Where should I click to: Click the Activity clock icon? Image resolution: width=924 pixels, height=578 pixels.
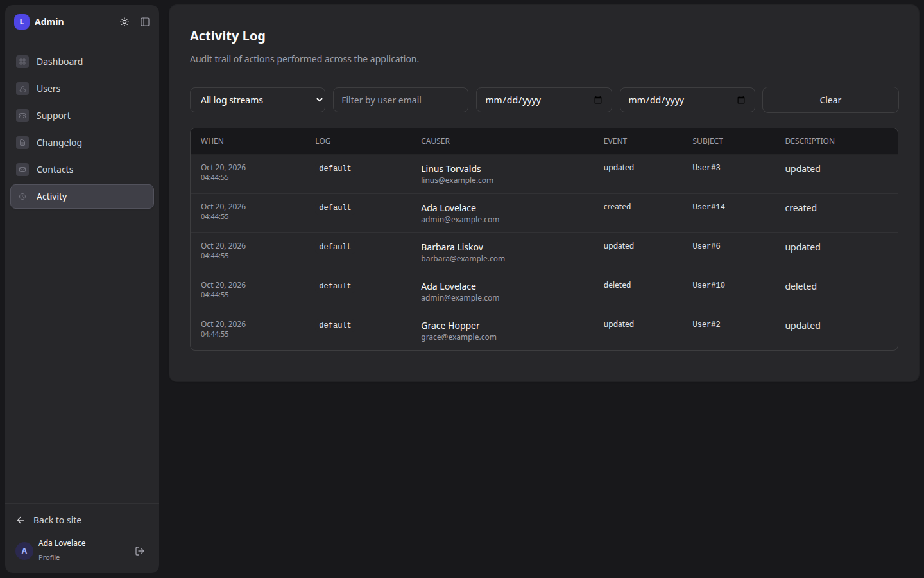click(x=22, y=197)
